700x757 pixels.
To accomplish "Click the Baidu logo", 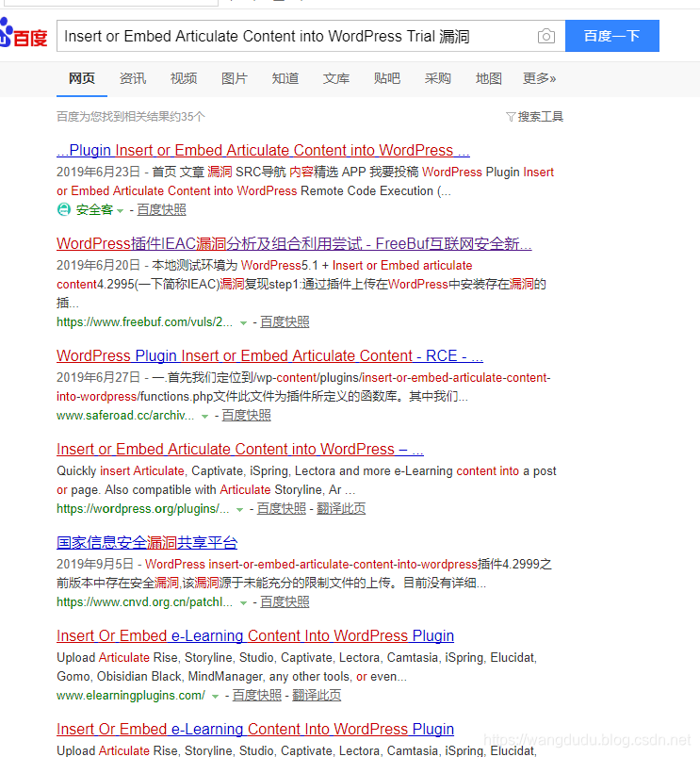I will (24, 33).
